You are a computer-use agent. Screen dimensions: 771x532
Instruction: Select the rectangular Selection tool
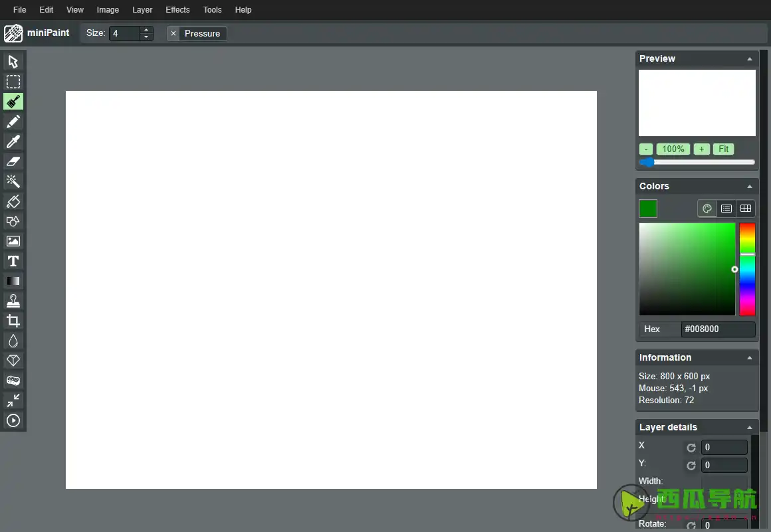pos(13,82)
